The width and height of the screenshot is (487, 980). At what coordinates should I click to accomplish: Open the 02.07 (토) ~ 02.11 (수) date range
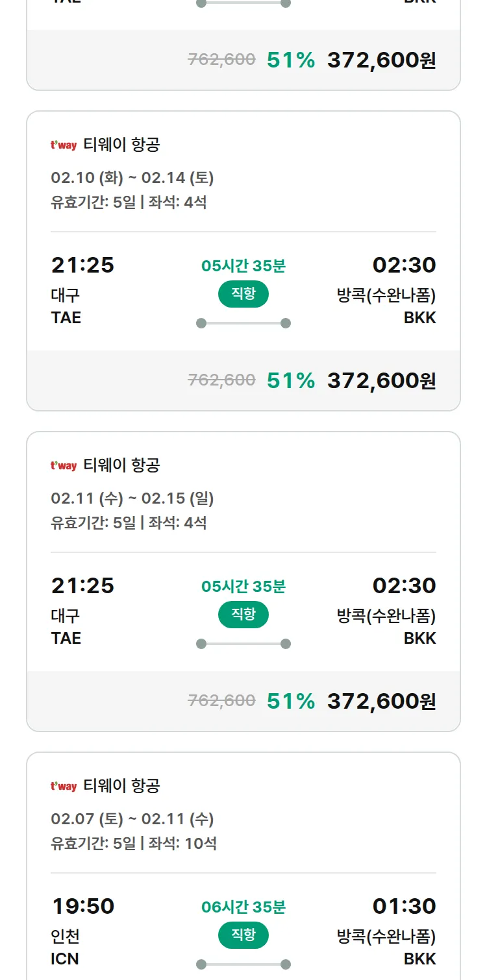tap(132, 819)
